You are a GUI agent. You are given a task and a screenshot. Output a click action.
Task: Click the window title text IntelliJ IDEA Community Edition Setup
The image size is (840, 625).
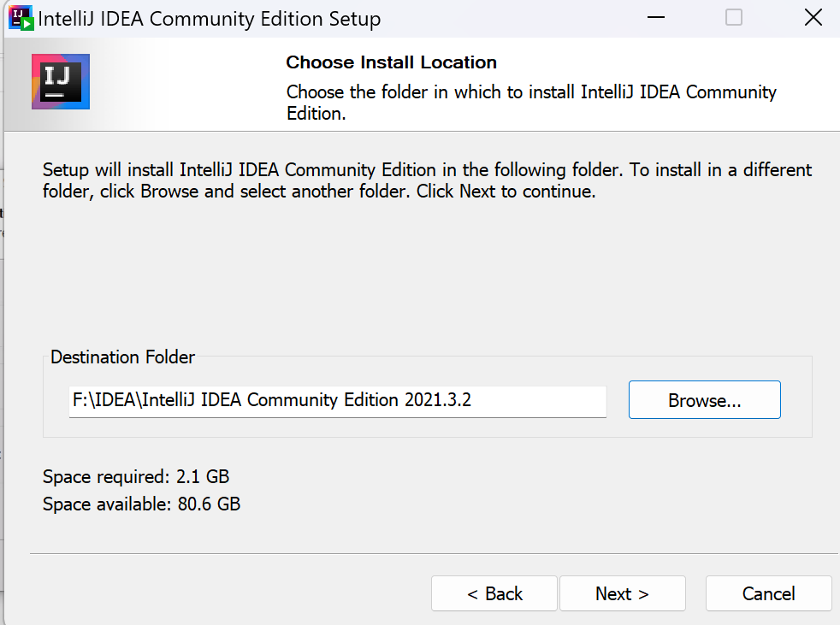tap(209, 19)
